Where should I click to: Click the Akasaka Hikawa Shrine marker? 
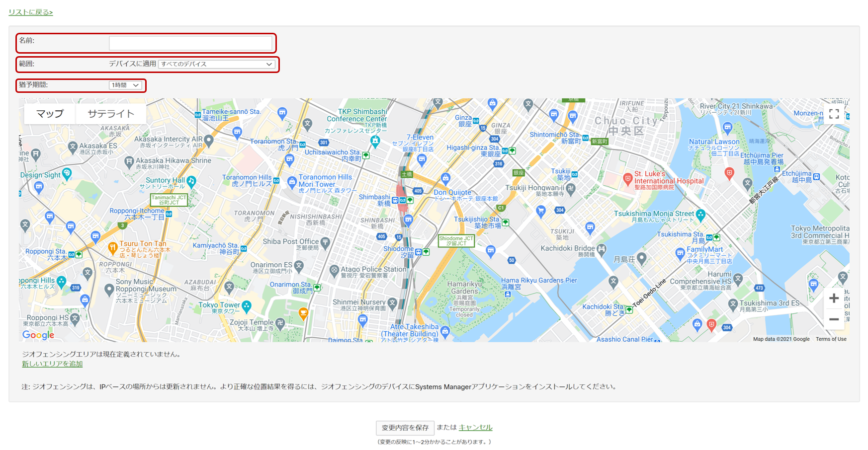tap(129, 161)
